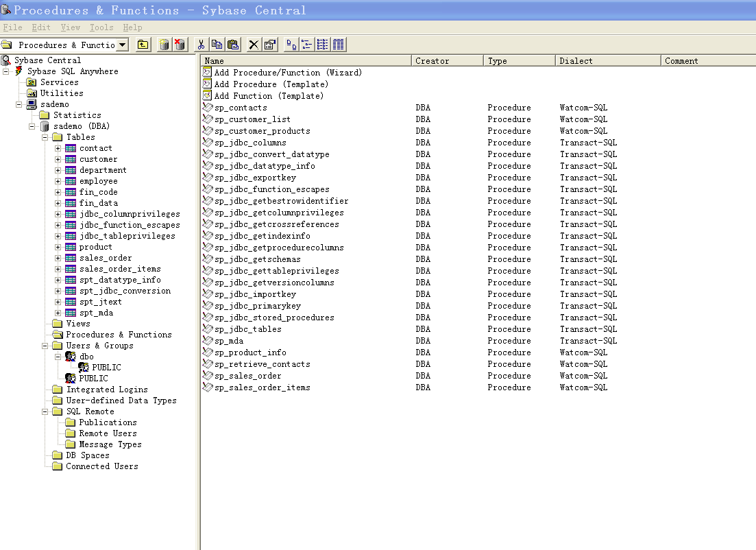Collapse the SQL Remote folder
This screenshot has width=756, height=550.
(x=45, y=411)
